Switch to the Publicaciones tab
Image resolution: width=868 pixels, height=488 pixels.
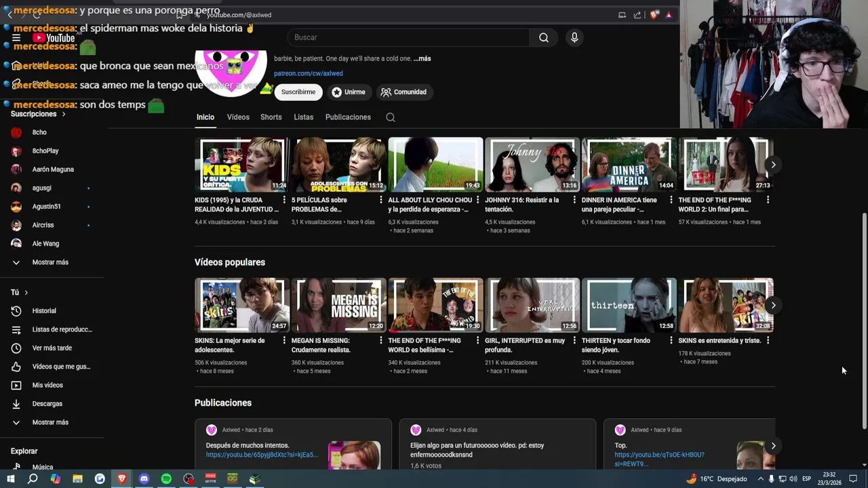coord(348,117)
